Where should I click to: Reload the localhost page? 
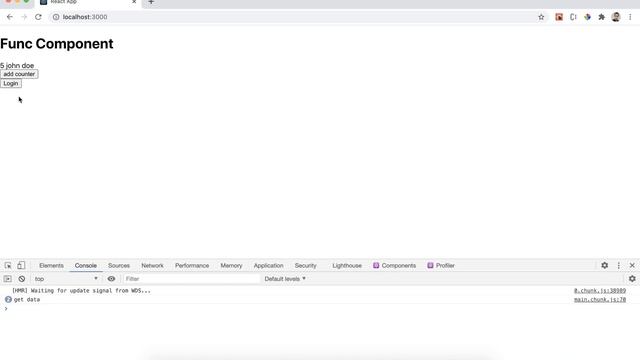coord(38,17)
